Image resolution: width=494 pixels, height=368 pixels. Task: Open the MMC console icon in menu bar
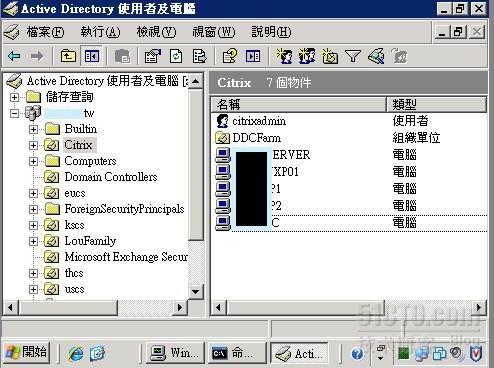tap(12, 32)
